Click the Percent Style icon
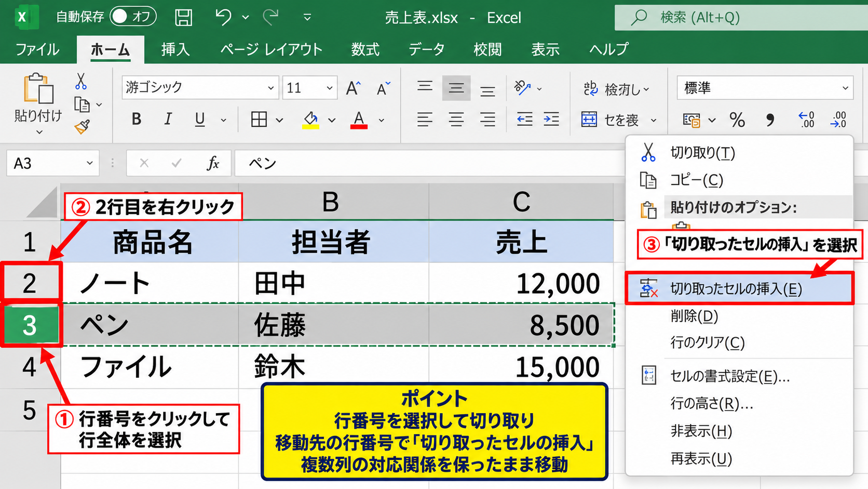Image resolution: width=868 pixels, height=489 pixels. (x=737, y=120)
